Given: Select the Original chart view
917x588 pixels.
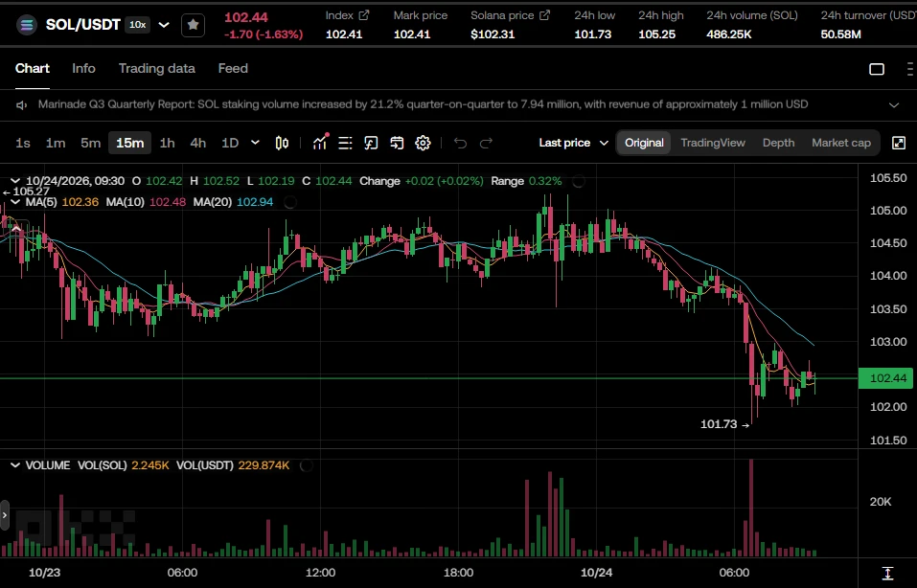Looking at the screenshot, I should click(644, 144).
